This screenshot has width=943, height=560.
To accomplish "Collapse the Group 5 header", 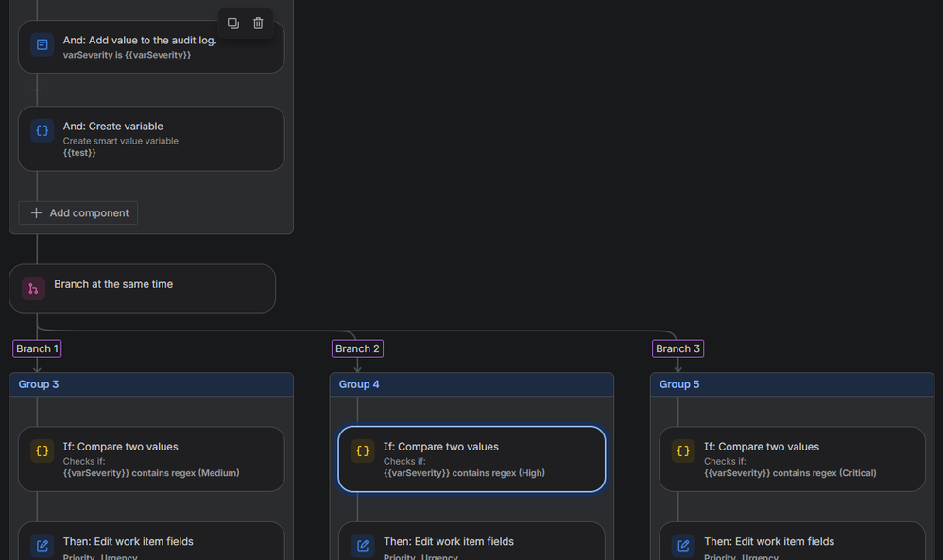I will pyautogui.click(x=792, y=384).
